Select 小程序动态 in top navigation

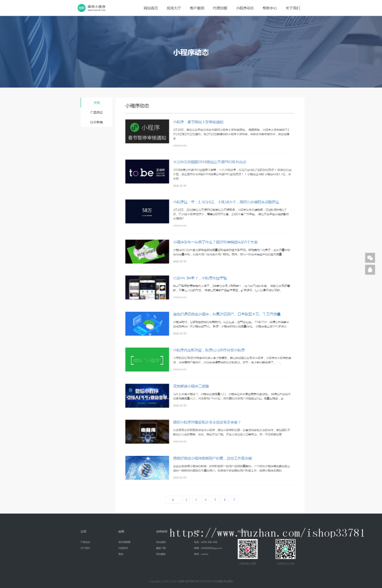(245, 8)
